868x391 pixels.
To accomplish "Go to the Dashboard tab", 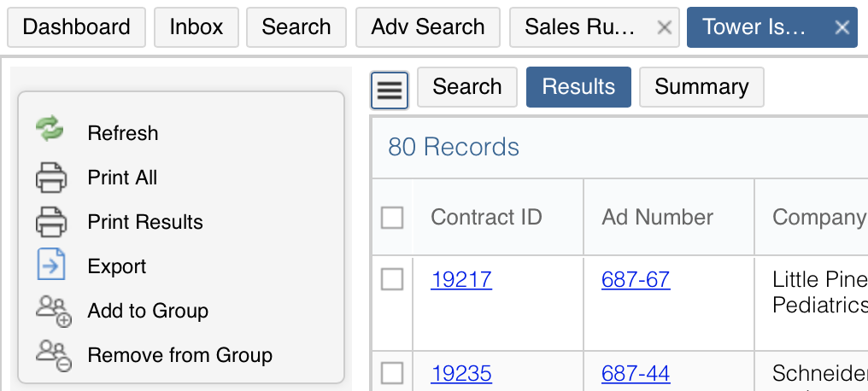I will coord(76,27).
